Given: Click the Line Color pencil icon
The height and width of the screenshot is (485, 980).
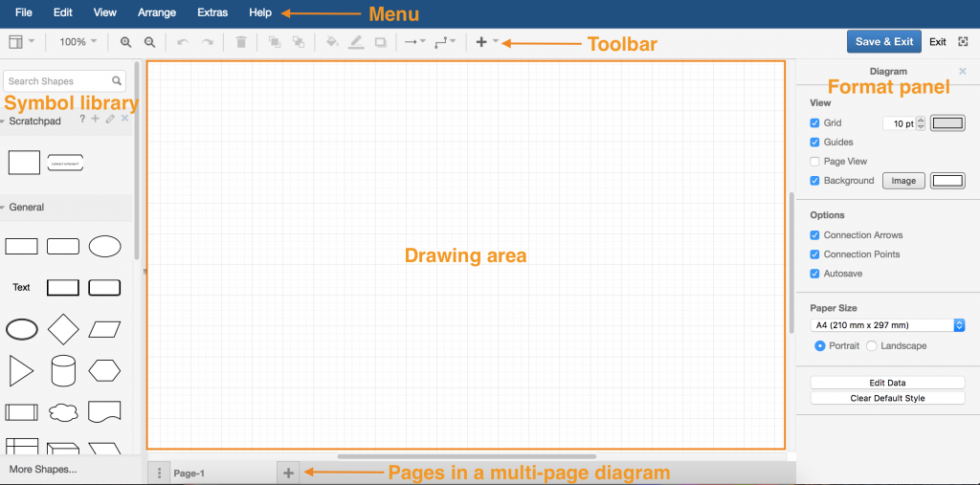Looking at the screenshot, I should click(x=356, y=42).
